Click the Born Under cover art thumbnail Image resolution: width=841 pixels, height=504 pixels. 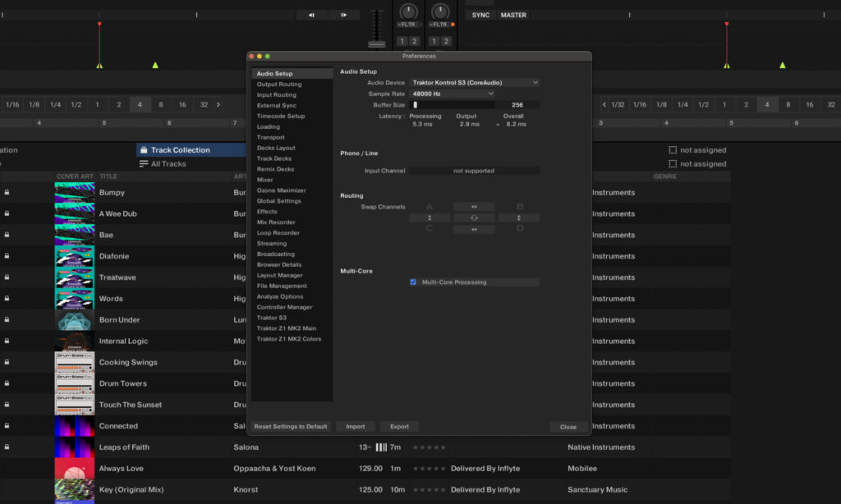tap(74, 320)
